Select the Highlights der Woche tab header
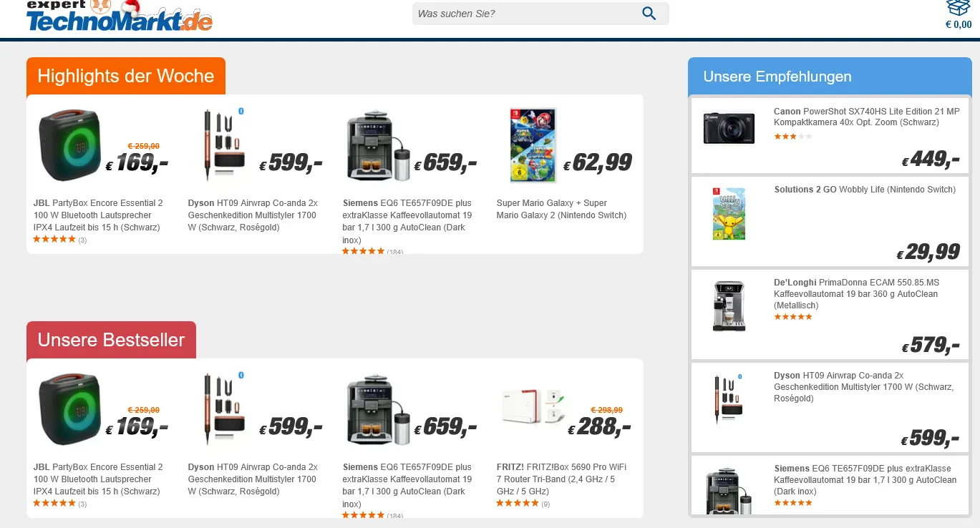The image size is (980, 528). click(x=126, y=77)
